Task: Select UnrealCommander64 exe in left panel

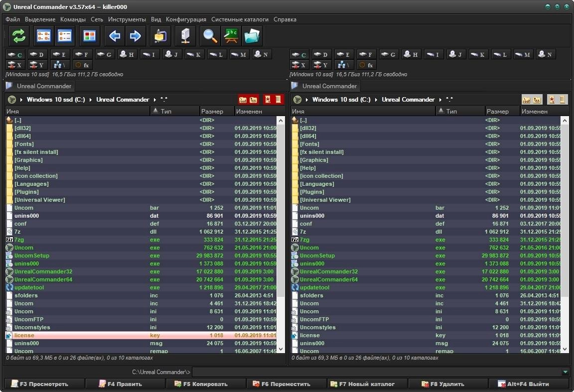Action: tap(142, 279)
